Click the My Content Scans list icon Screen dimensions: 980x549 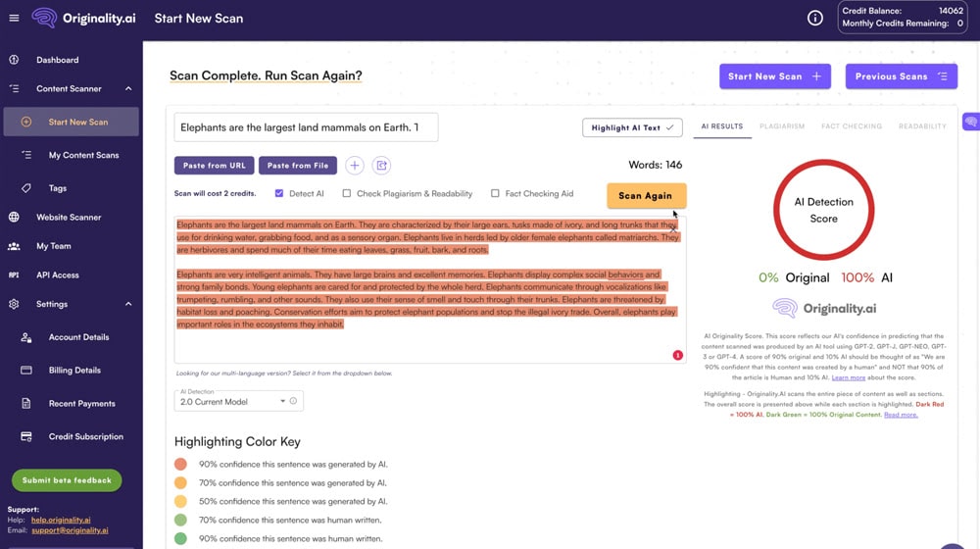click(26, 155)
